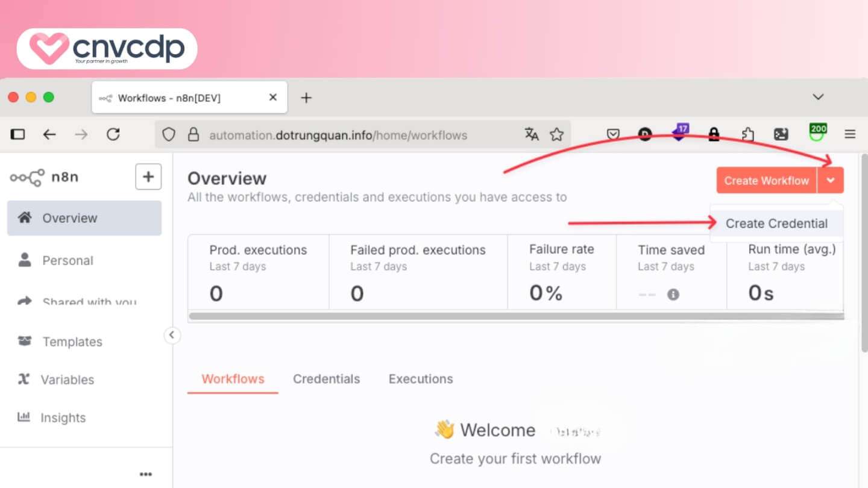This screenshot has height=488, width=868.
Task: Open the browser extensions puzzle icon
Action: point(747,134)
